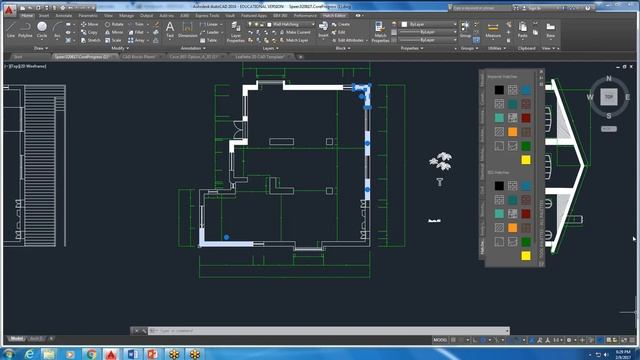Choose the yellow hatch swatch in imperial hatches

tap(526, 160)
